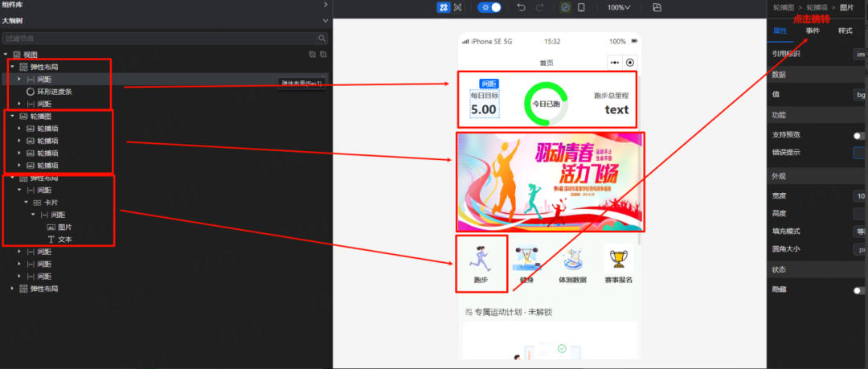Click the T icon beside 文本
Viewport: 868px width, 369px height.
click(x=51, y=240)
